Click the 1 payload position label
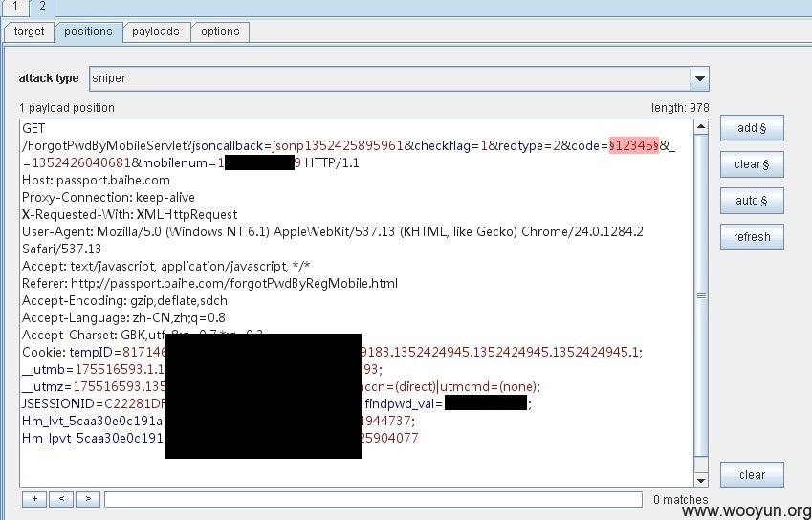The height and width of the screenshot is (520, 812). click(67, 108)
